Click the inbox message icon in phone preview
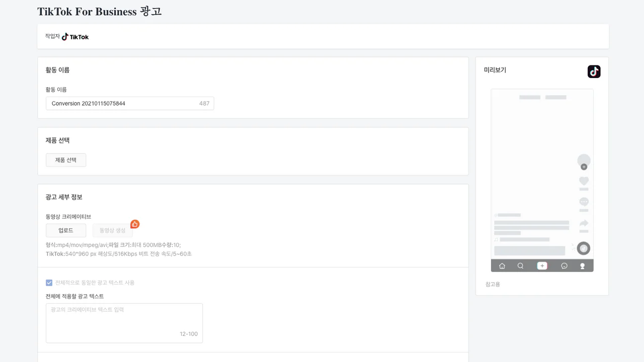The image size is (644, 362). [564, 265]
